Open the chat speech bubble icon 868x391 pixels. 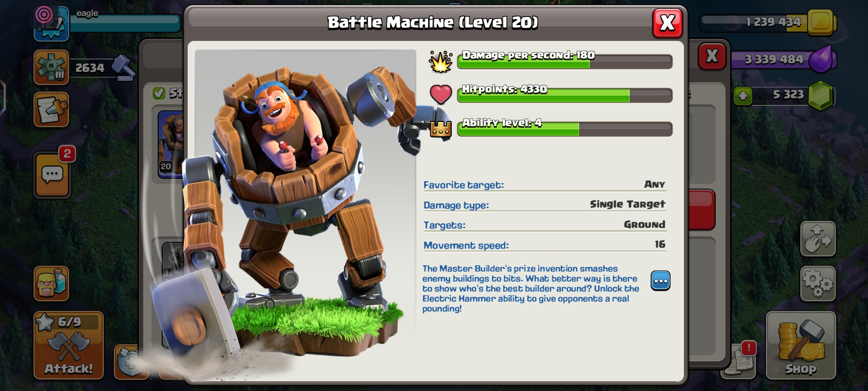pyautogui.click(x=52, y=175)
